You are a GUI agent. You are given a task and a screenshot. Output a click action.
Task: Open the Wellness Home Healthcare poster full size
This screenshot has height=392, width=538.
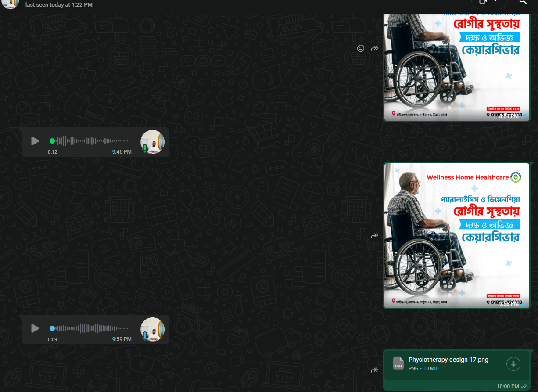pyautogui.click(x=456, y=236)
